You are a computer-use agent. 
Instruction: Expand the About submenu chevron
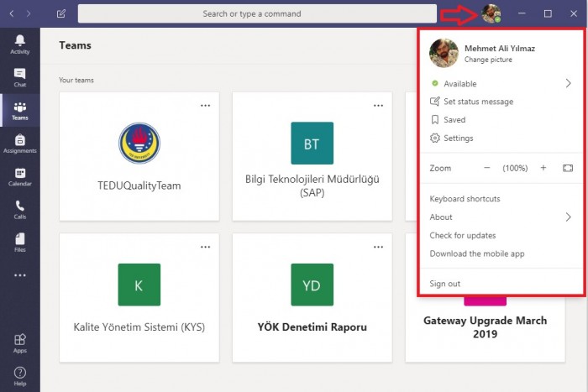(568, 217)
